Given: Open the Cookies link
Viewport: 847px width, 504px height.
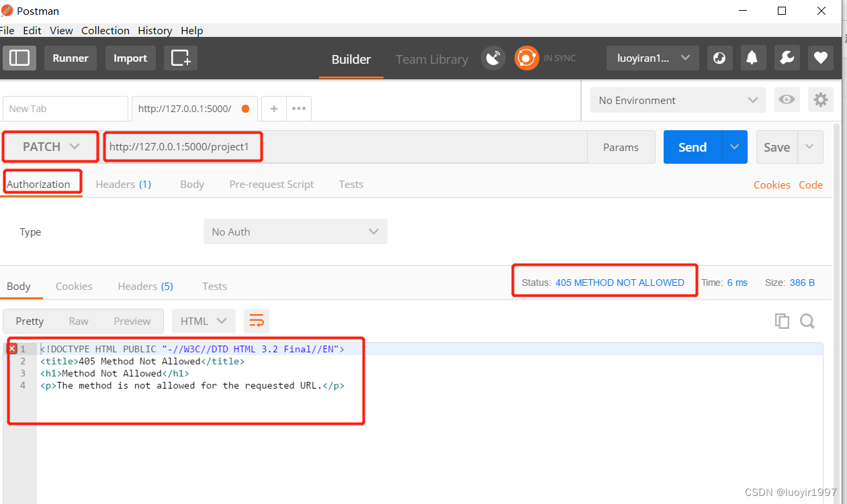Looking at the screenshot, I should click(x=772, y=185).
